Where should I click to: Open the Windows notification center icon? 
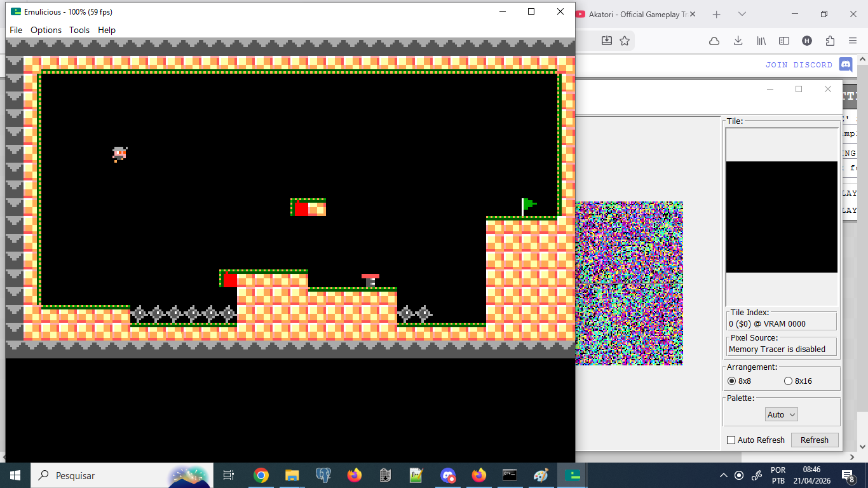pyautogui.click(x=848, y=475)
